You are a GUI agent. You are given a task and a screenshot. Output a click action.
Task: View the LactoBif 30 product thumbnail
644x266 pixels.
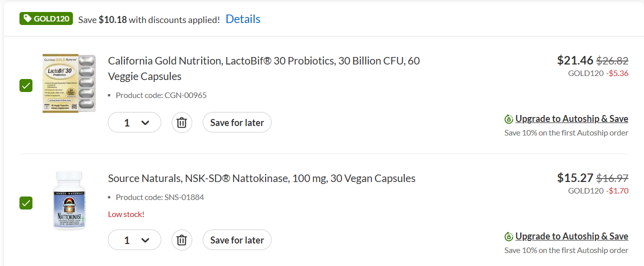click(69, 83)
